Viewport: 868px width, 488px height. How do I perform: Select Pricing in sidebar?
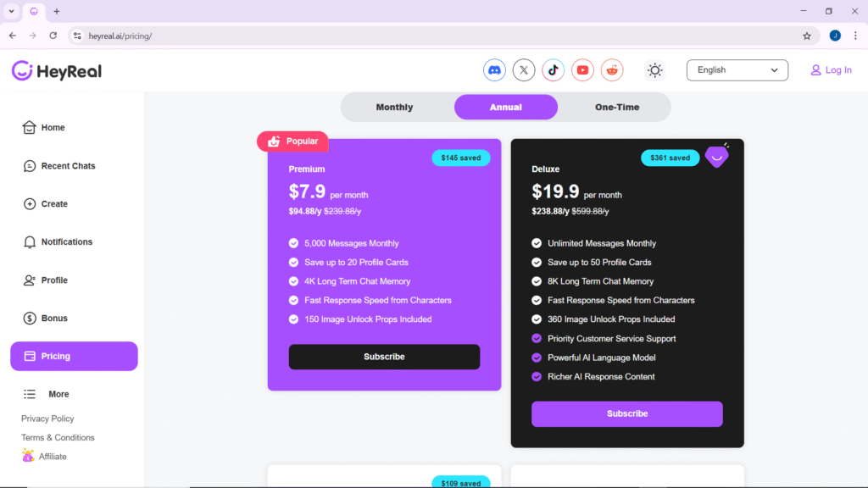click(x=75, y=357)
